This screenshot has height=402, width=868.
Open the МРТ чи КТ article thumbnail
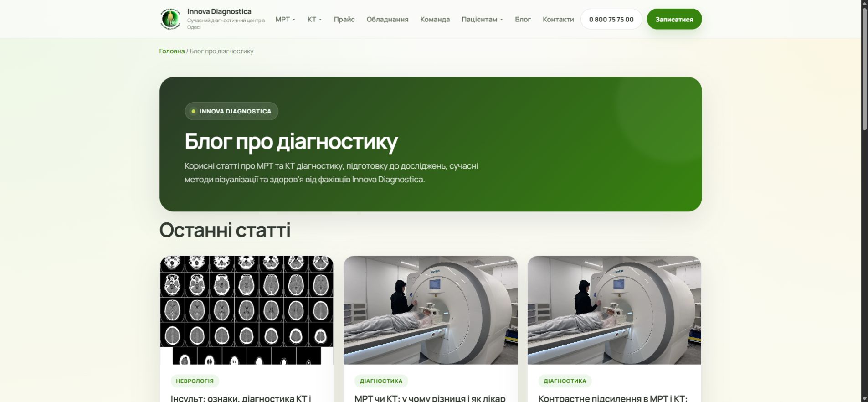coord(431,310)
